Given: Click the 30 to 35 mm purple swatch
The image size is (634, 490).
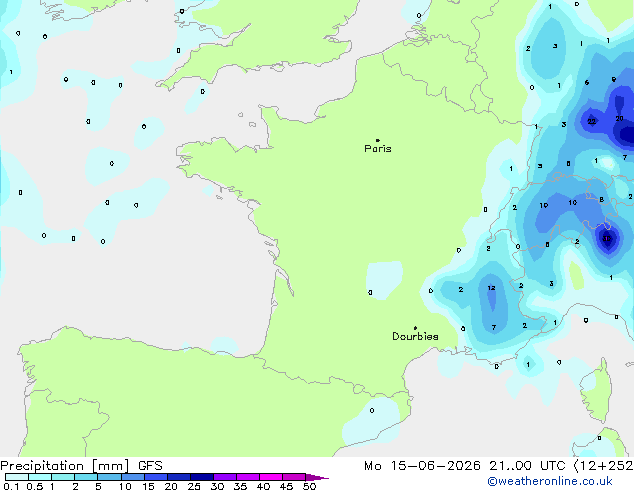Looking at the screenshot, I should click(x=225, y=477).
